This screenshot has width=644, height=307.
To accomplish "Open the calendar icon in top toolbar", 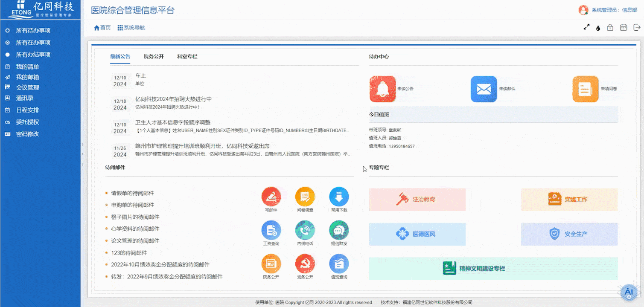I will (x=624, y=27).
